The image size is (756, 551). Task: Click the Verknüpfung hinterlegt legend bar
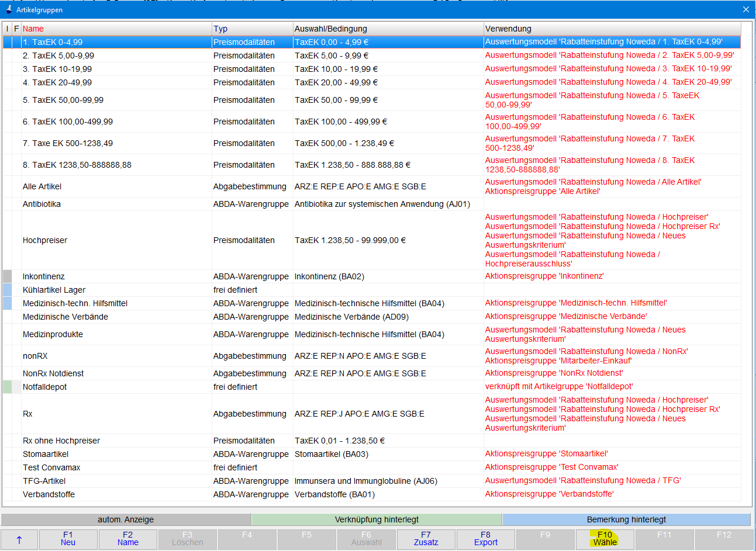(377, 519)
